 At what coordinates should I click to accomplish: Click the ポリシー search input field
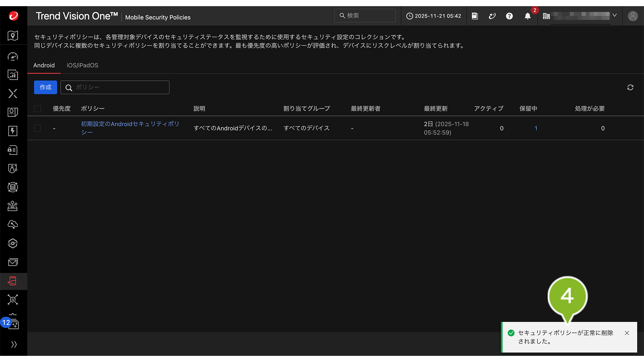coord(120,88)
